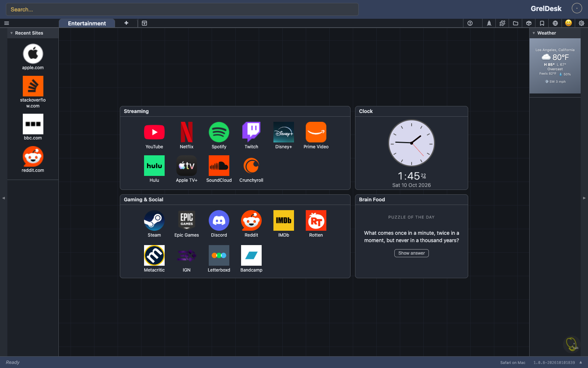Open bbc.com from Recent Sites
This screenshot has height=368, width=588.
tap(33, 127)
